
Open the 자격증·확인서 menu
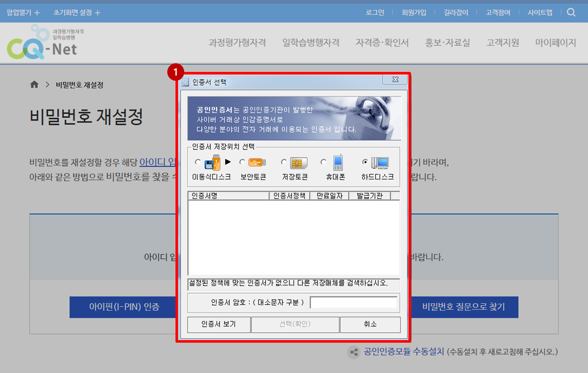(x=382, y=43)
